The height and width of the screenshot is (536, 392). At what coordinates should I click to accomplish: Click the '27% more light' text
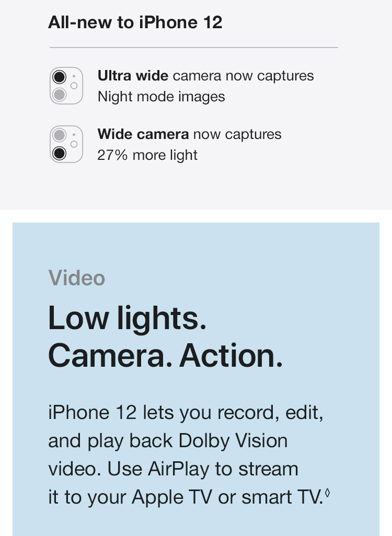click(147, 155)
